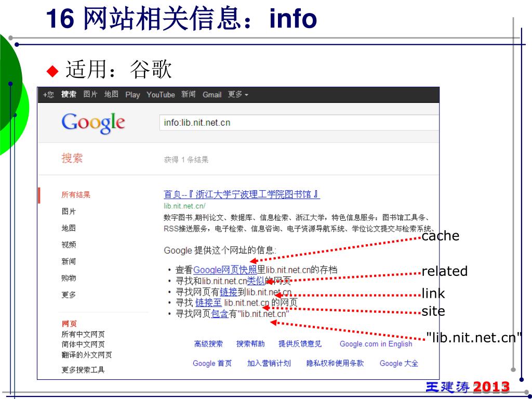Expand 更多 in the left sidebar
Screen dimensions: 532x399
click(x=69, y=295)
